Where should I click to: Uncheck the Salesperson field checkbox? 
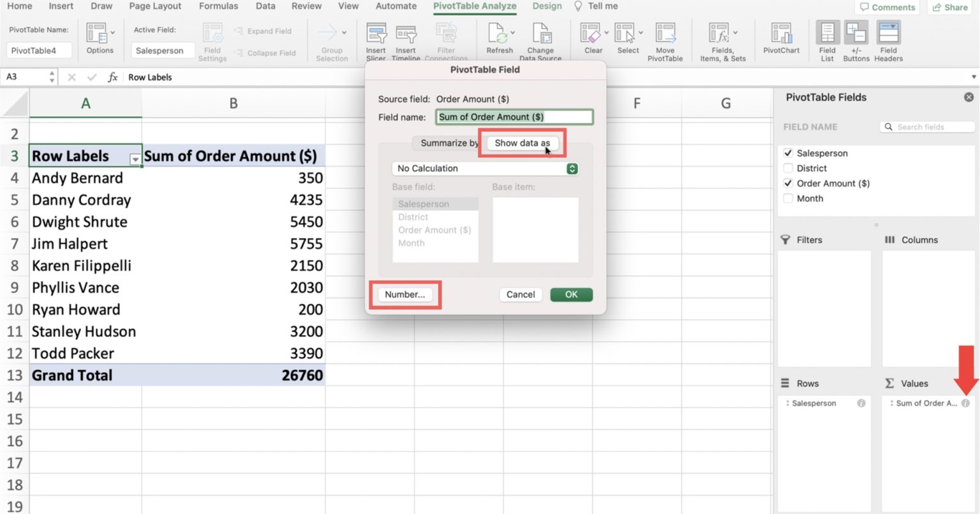click(789, 153)
